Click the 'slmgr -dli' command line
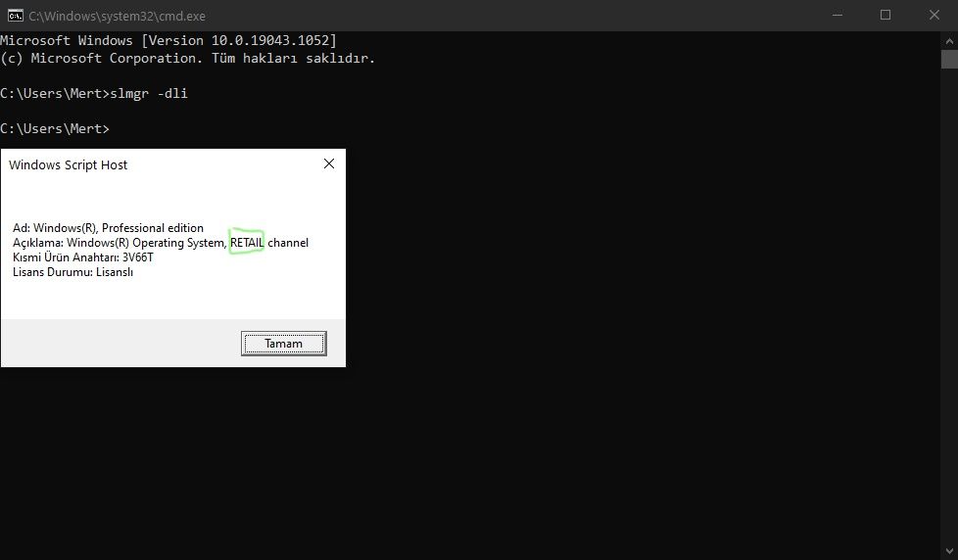The image size is (958, 560). point(94,93)
